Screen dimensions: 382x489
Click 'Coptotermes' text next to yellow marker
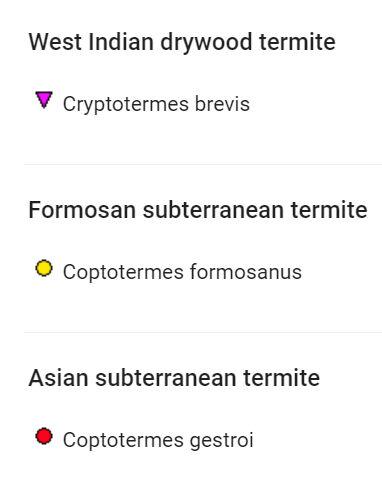pos(123,272)
